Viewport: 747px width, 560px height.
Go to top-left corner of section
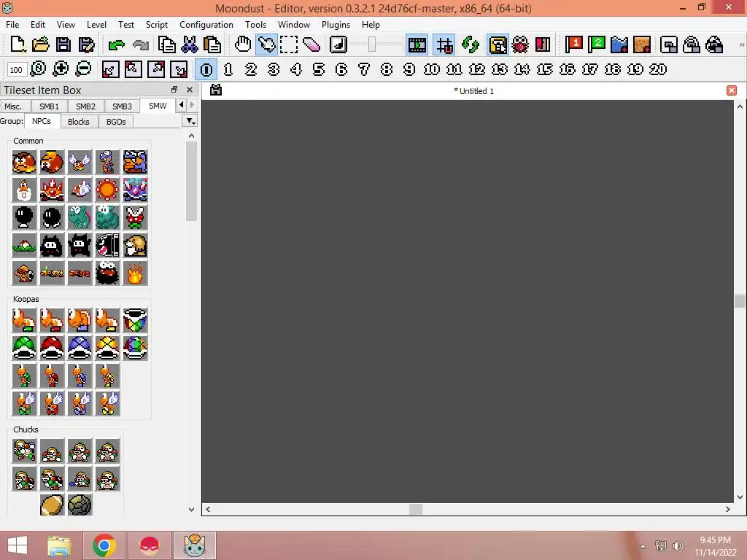coord(133,69)
